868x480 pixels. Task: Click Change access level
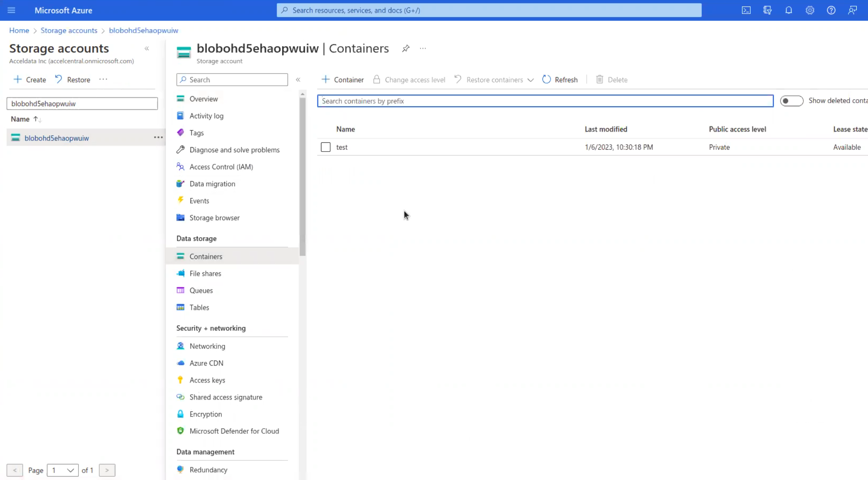(x=409, y=80)
